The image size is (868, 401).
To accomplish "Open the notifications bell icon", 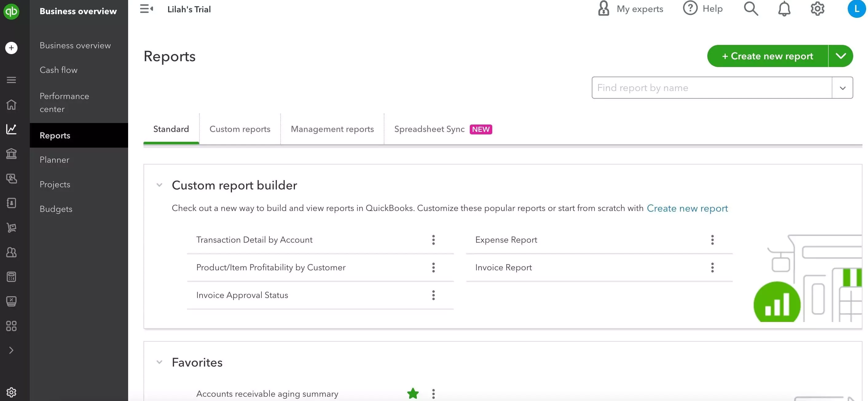I will (784, 9).
